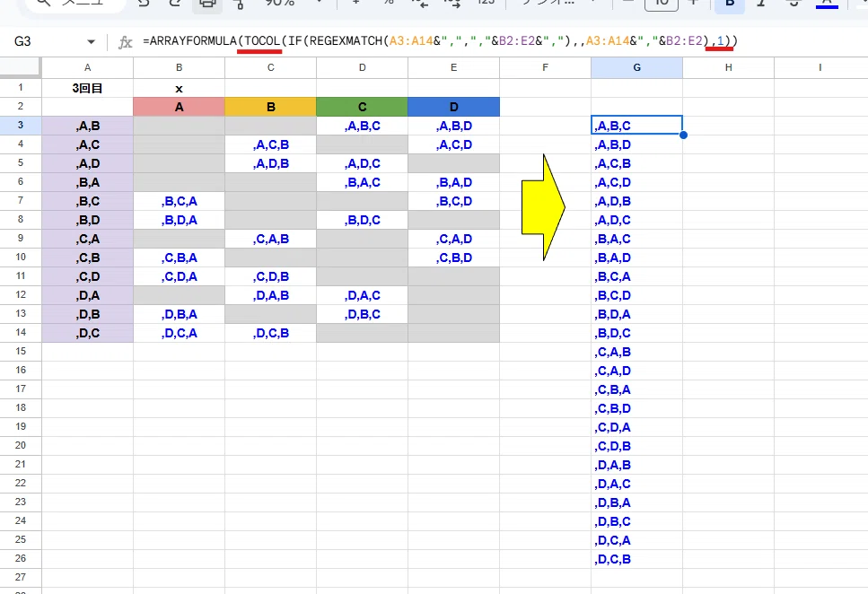Image resolution: width=868 pixels, height=594 pixels.
Task: Click cell C9 containing ,C,A,B
Action: (x=271, y=239)
